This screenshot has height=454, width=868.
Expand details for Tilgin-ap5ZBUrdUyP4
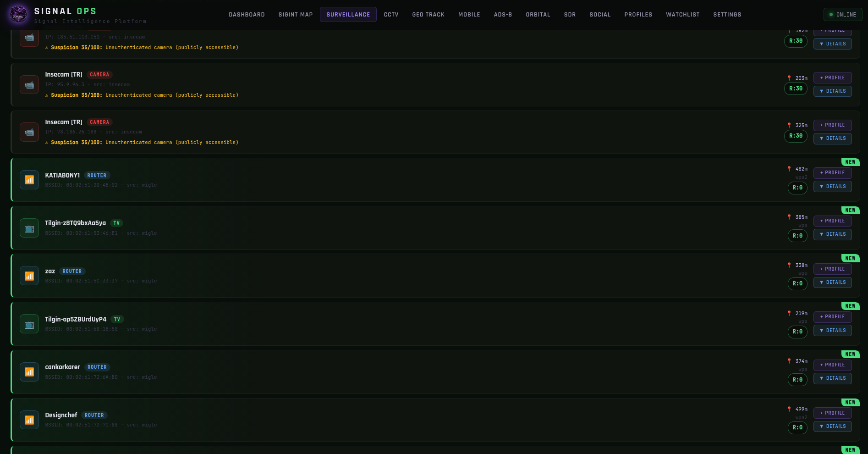832,331
